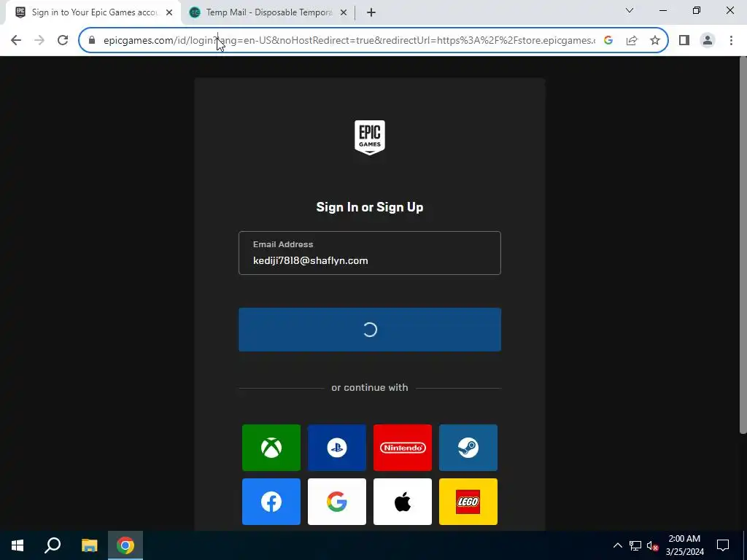View site information lock icon

click(x=92, y=40)
